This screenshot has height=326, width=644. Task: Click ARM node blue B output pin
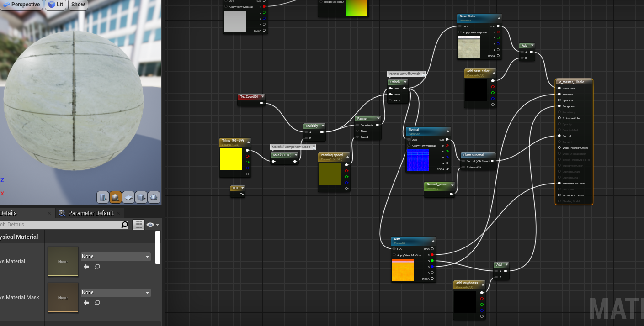tap(432, 267)
